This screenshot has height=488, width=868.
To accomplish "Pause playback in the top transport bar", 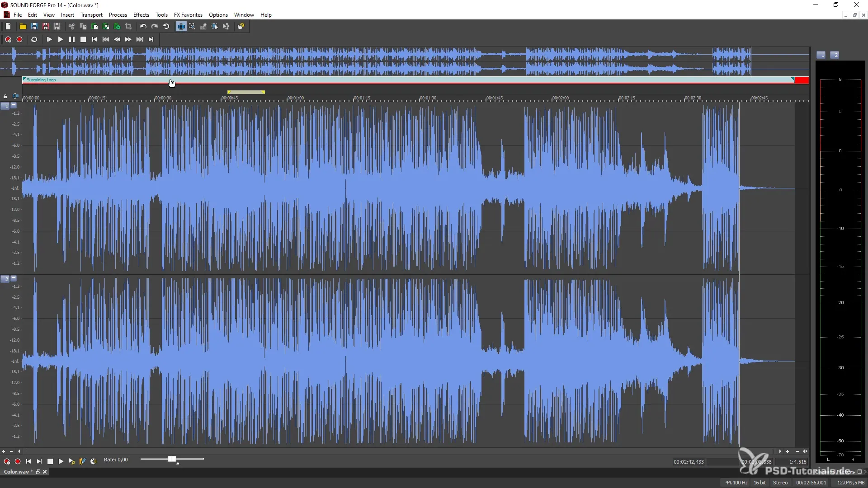I will tap(71, 39).
